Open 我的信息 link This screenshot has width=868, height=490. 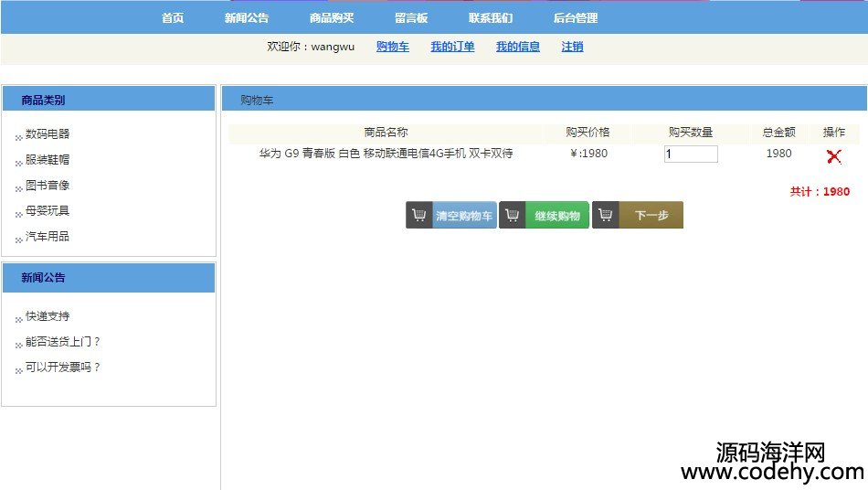pyautogui.click(x=517, y=47)
